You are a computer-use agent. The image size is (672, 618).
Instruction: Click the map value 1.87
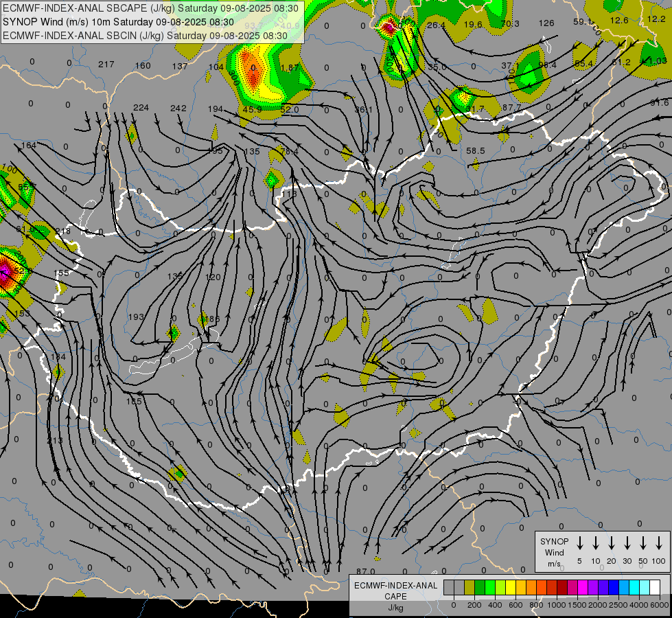coord(290,68)
